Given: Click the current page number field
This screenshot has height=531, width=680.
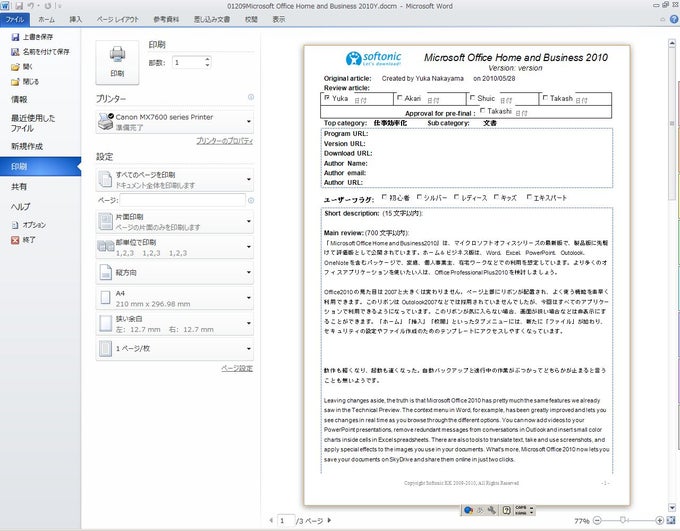Looking at the screenshot, I should point(285,520).
